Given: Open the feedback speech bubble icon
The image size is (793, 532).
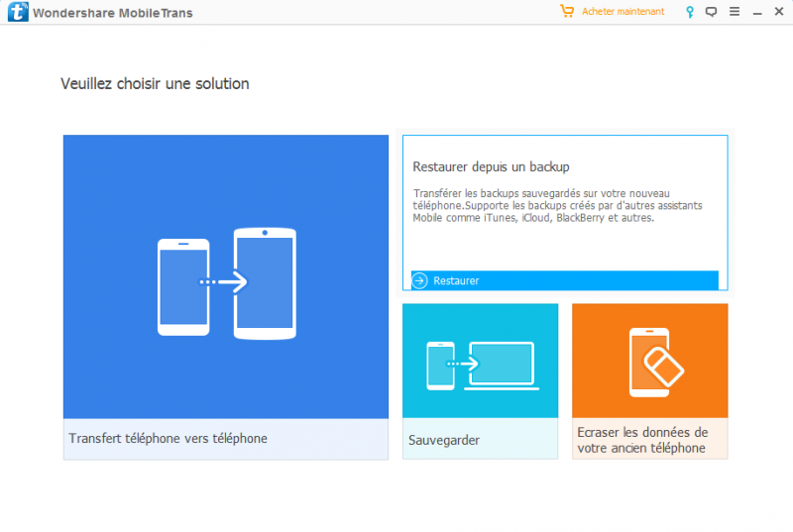Looking at the screenshot, I should point(711,12).
